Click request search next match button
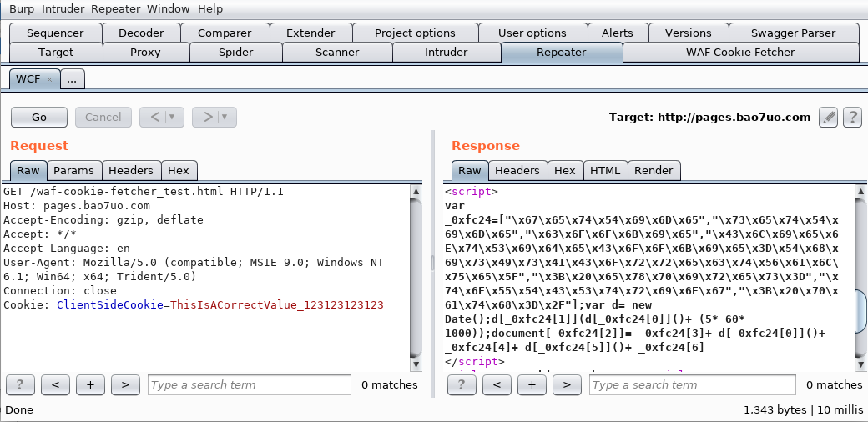Viewport: 868px width, 422px height. click(x=125, y=385)
